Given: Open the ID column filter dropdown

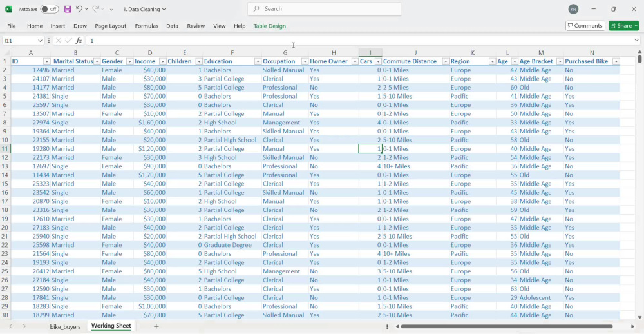Looking at the screenshot, I should [47, 61].
